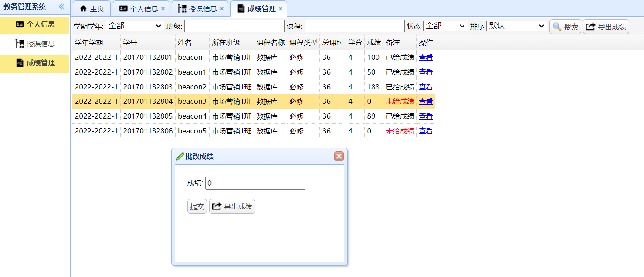
Task: Click the 提交 button in the dialog
Action: (x=197, y=207)
